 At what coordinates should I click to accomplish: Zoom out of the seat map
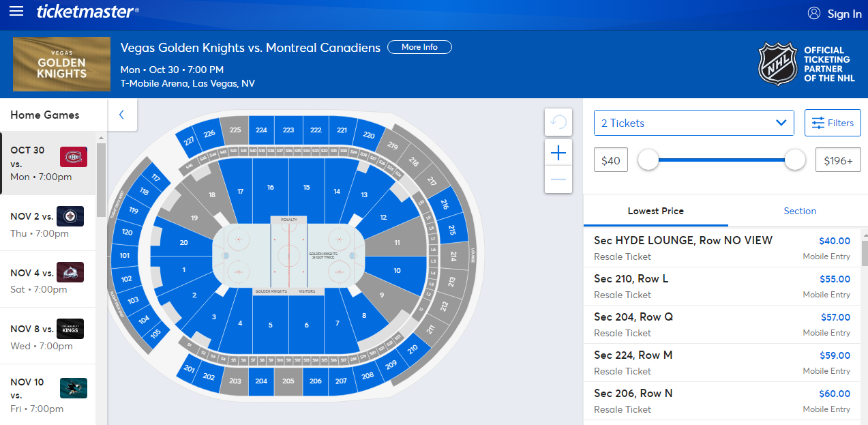(558, 179)
